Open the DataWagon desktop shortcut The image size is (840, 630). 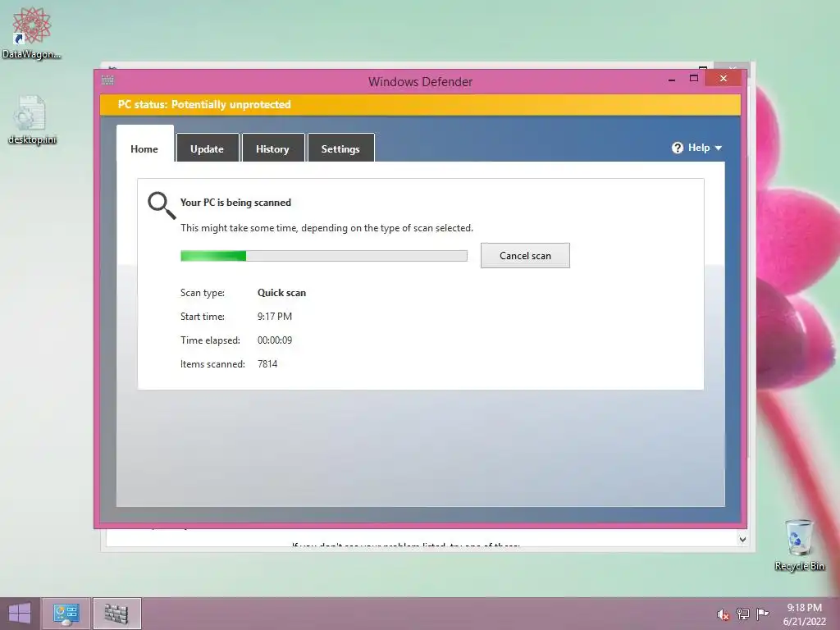coord(31,33)
